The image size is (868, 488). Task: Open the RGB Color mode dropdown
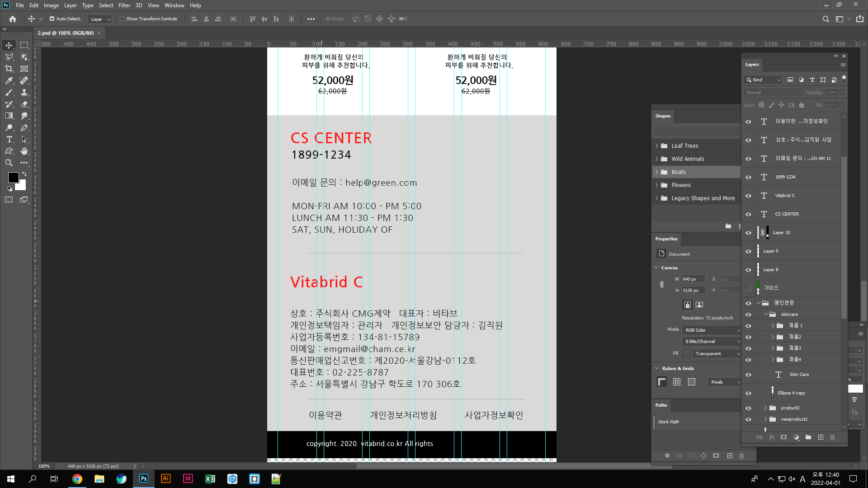(712, 330)
